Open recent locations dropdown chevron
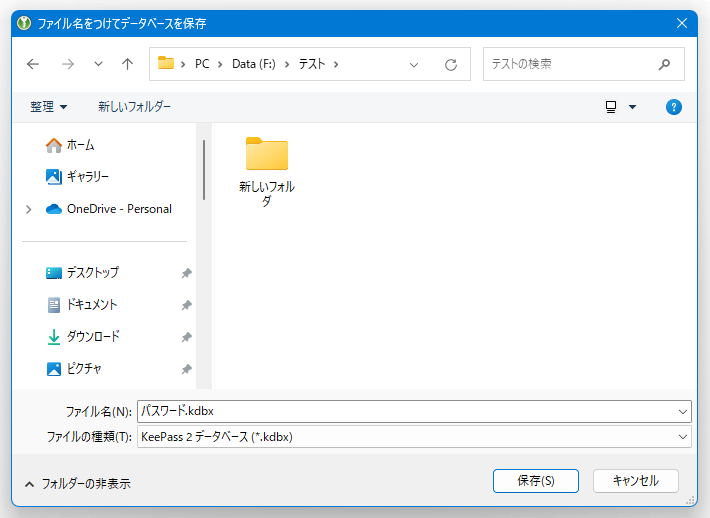Screen dimensions: 710x518 (x=98, y=64)
